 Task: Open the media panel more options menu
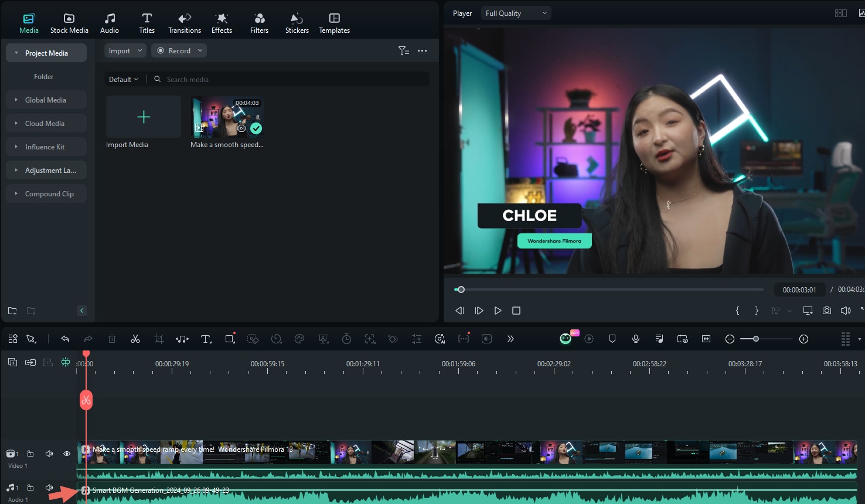pos(422,51)
